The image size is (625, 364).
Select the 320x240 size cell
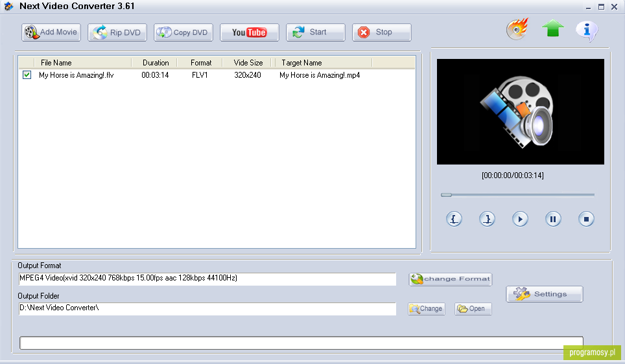pyautogui.click(x=248, y=75)
